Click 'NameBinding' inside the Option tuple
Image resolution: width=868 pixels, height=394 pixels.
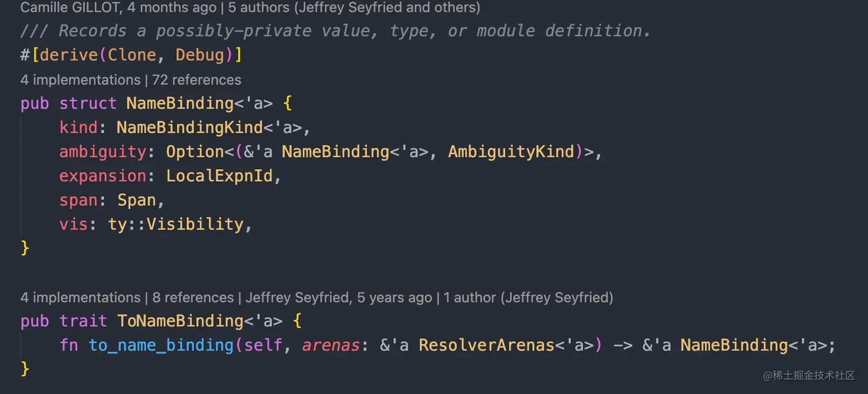click(x=336, y=151)
